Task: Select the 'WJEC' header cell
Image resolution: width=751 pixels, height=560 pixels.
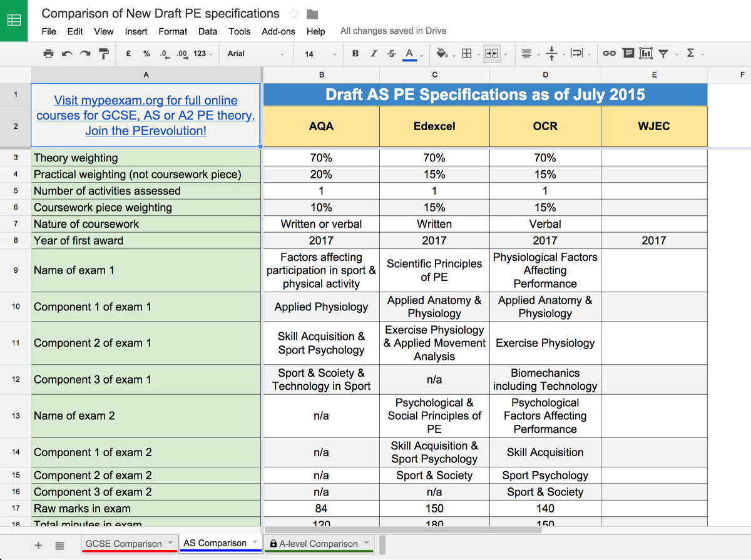Action: pos(654,126)
